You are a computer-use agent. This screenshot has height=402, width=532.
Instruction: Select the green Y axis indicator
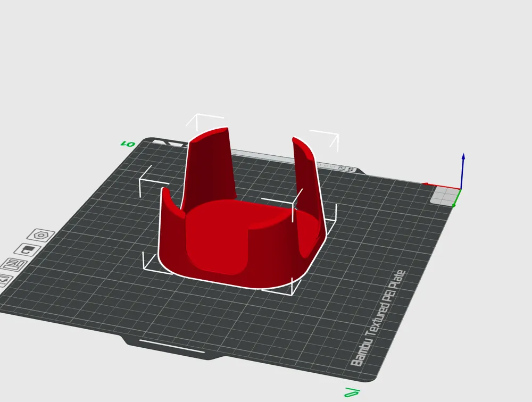point(456,198)
